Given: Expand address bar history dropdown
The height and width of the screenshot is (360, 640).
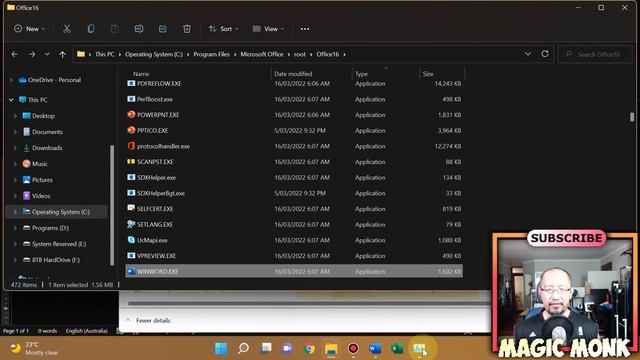Looking at the screenshot, I should pyautogui.click(x=528, y=54).
